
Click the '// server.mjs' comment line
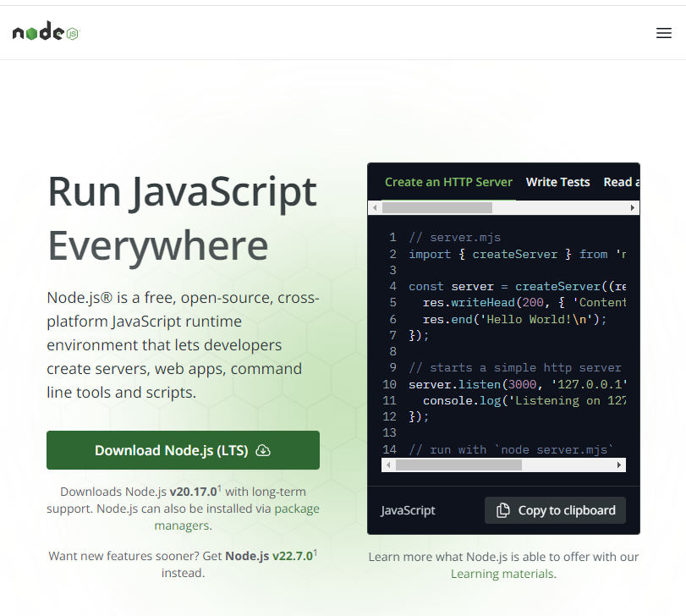pos(454,238)
